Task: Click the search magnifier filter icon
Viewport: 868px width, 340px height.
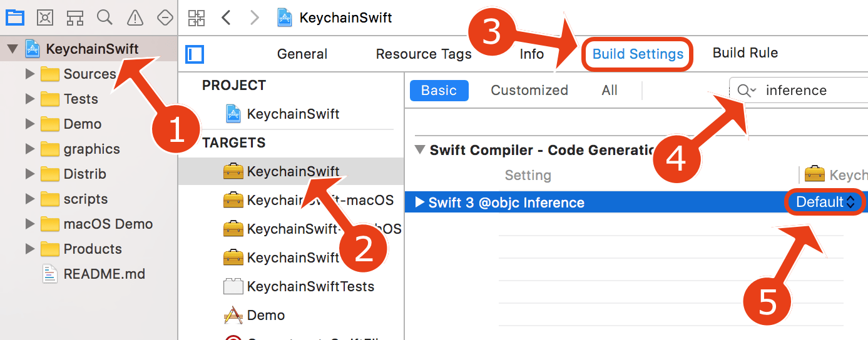Action: tap(747, 91)
